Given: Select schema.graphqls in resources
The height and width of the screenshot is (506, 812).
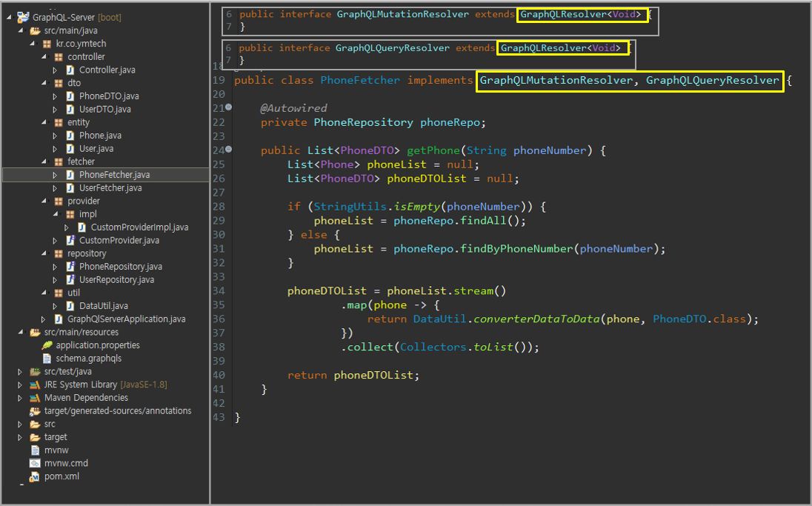Looking at the screenshot, I should pos(88,359).
